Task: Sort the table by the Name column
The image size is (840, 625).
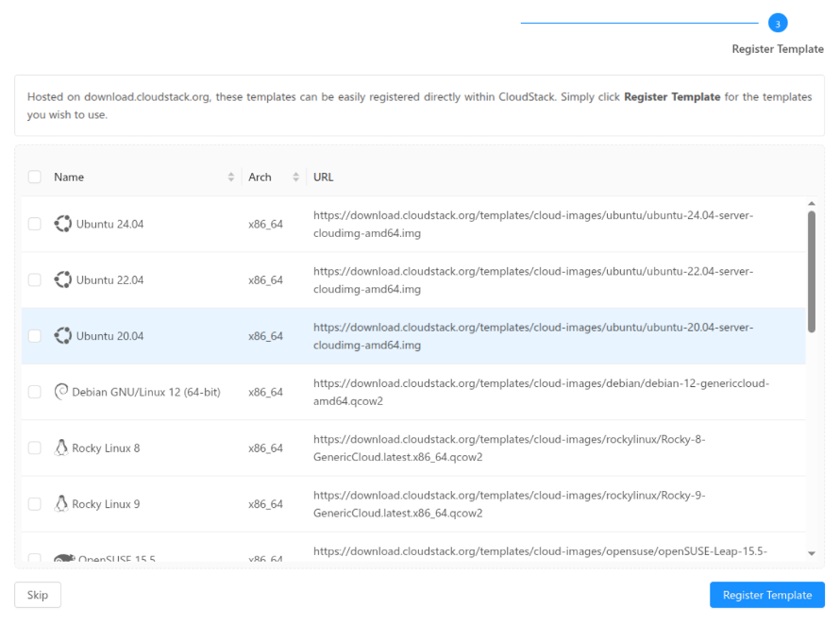Action: click(230, 177)
